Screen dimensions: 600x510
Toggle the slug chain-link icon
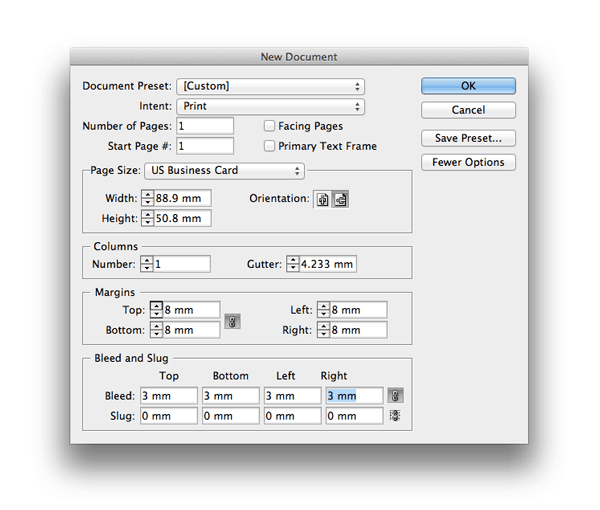point(395,416)
